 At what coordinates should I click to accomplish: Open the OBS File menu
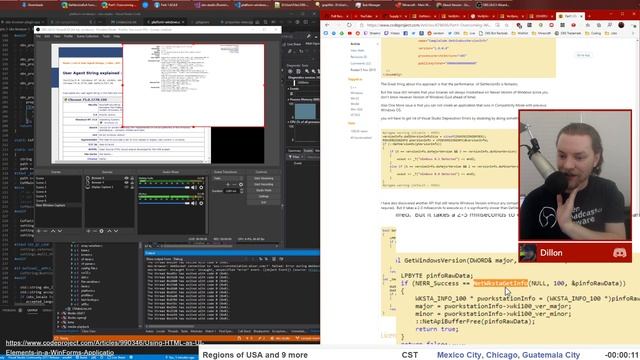tap(38, 36)
